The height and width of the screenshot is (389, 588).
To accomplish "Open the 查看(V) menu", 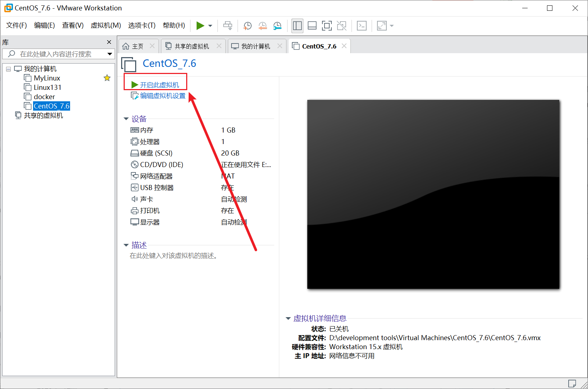I will 73,26.
